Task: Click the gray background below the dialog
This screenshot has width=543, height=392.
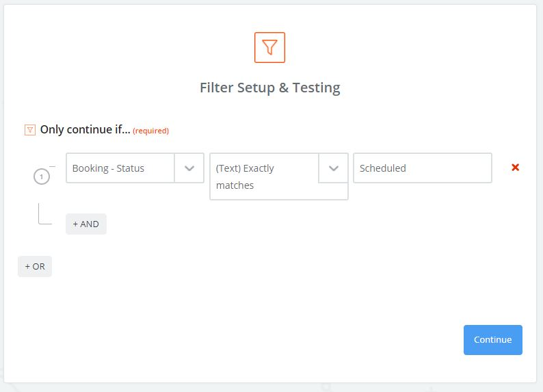Action: click(274, 387)
